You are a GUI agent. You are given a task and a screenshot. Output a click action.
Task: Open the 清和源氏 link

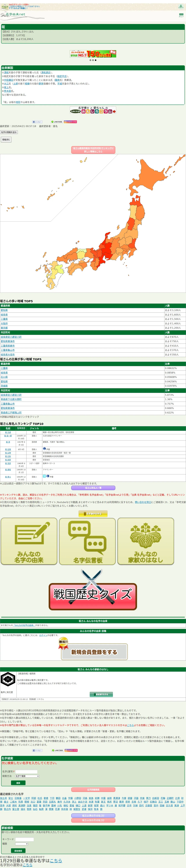pyautogui.click(x=46, y=72)
